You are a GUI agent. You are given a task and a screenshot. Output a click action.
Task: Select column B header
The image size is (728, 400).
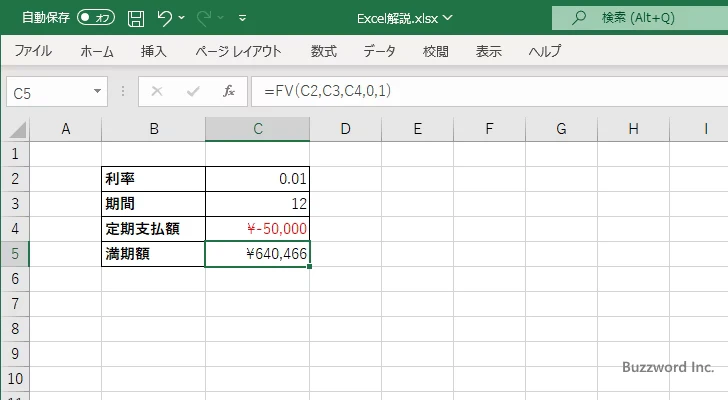coord(154,129)
